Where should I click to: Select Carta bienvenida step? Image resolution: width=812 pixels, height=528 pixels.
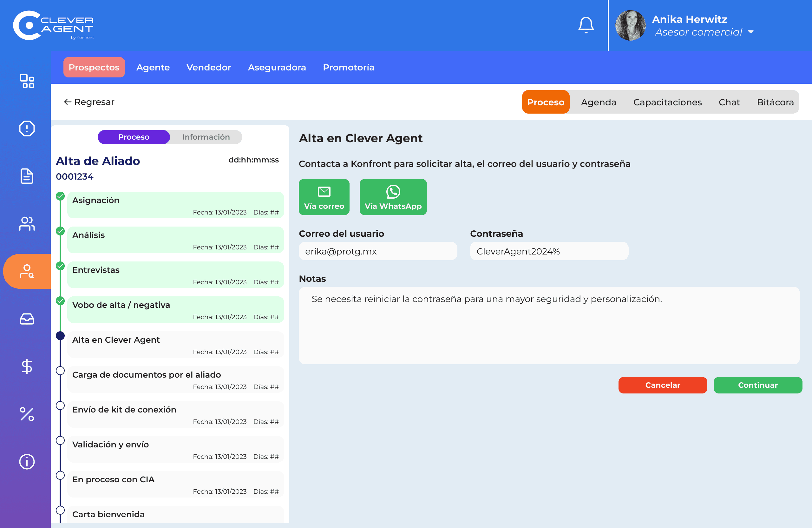tap(176, 514)
